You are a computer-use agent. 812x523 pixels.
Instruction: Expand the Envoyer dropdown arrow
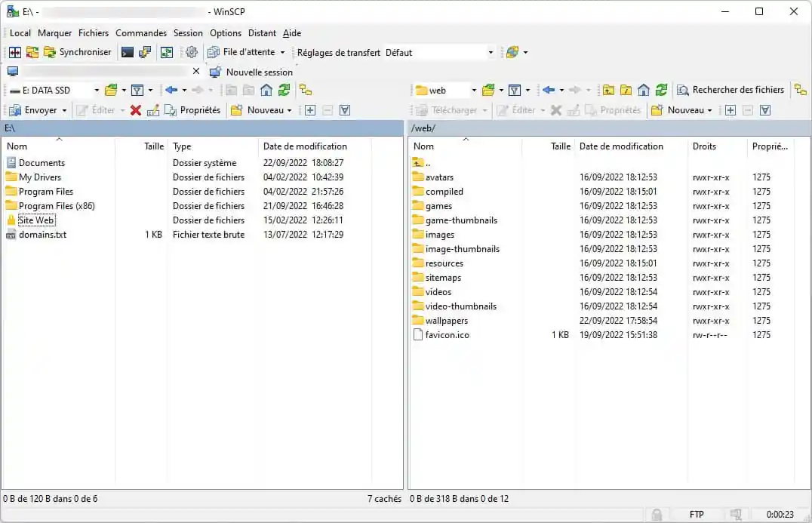(64, 110)
